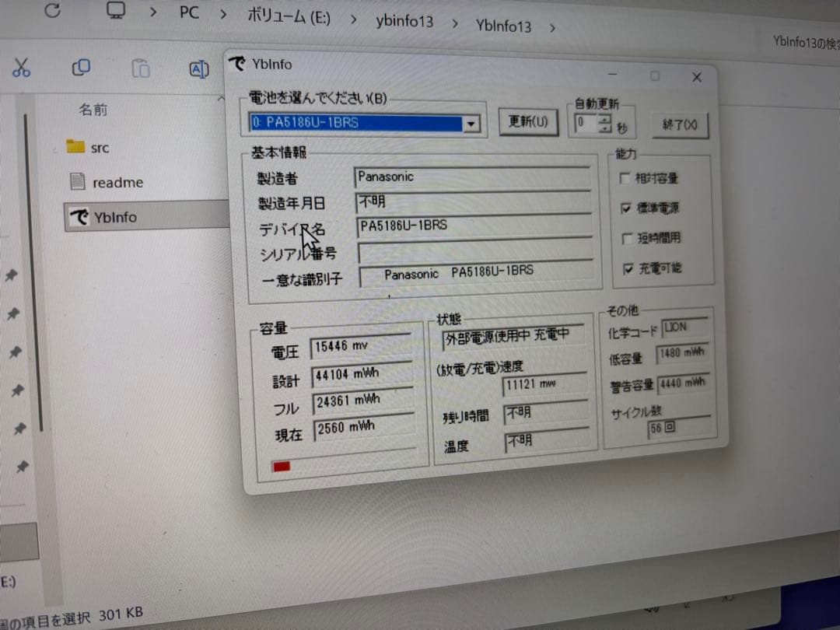Click the readme file icon
Viewport: 840px width, 630px height.
tap(78, 181)
